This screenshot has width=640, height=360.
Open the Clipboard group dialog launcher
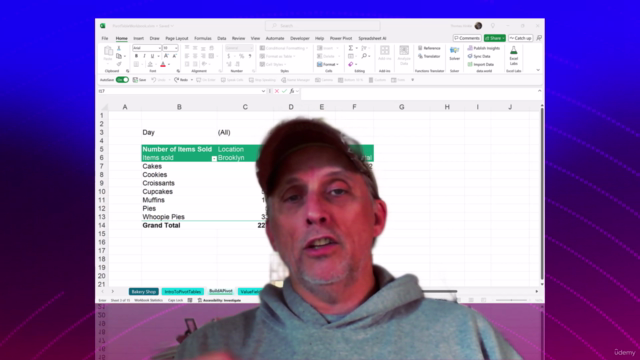pyautogui.click(x=127, y=71)
